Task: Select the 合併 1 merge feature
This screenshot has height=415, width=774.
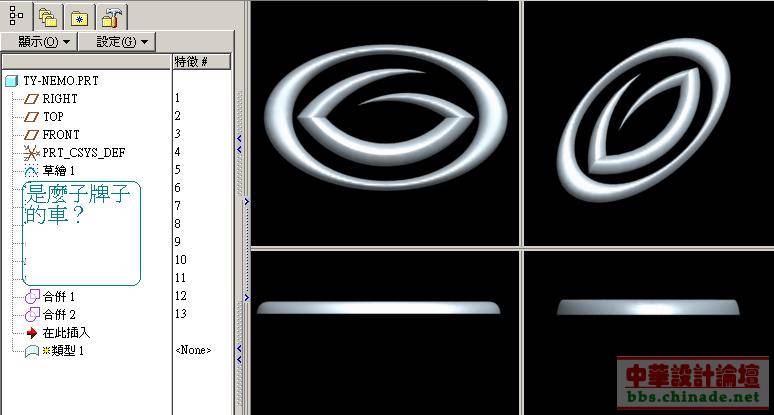Action: click(x=58, y=297)
